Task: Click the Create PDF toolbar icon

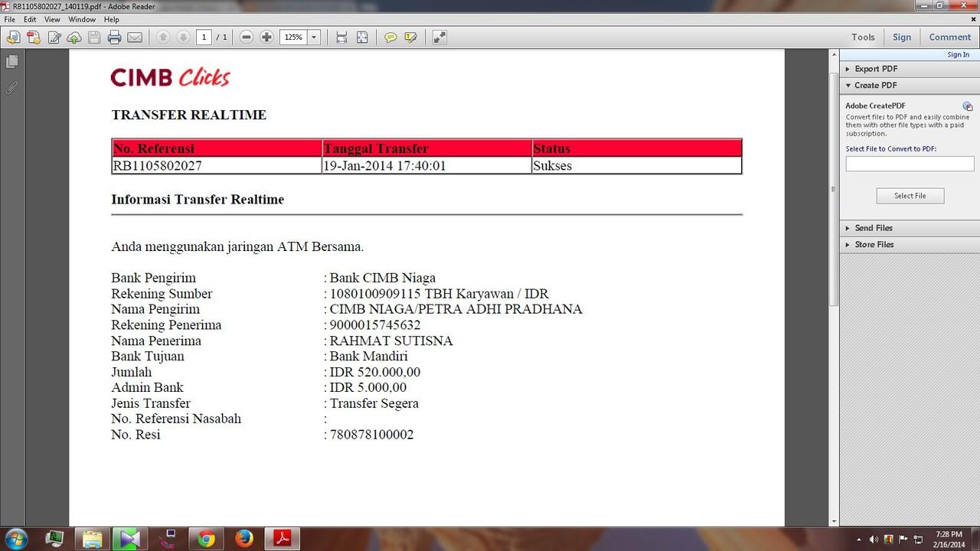Action: pyautogui.click(x=33, y=37)
